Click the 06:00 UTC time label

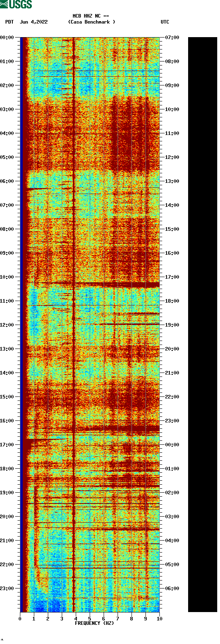coord(172,589)
